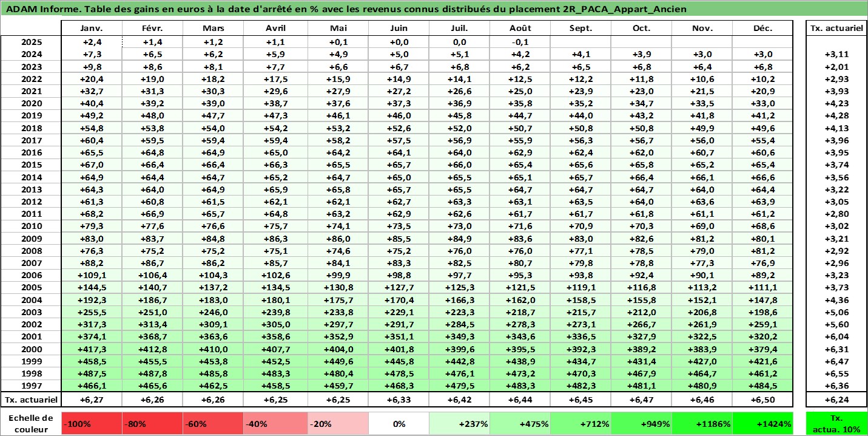The height and width of the screenshot is (436, 868).
Task: Click the Avril column header
Action: click(x=275, y=29)
